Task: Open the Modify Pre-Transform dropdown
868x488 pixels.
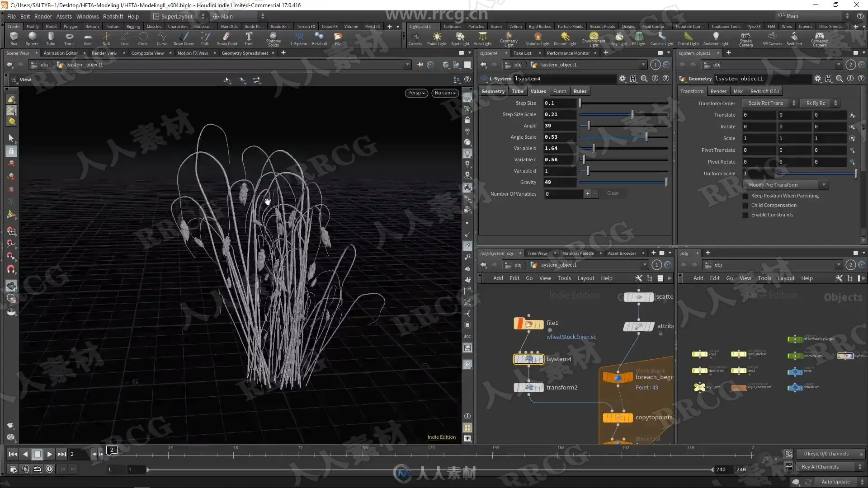Action: (785, 185)
